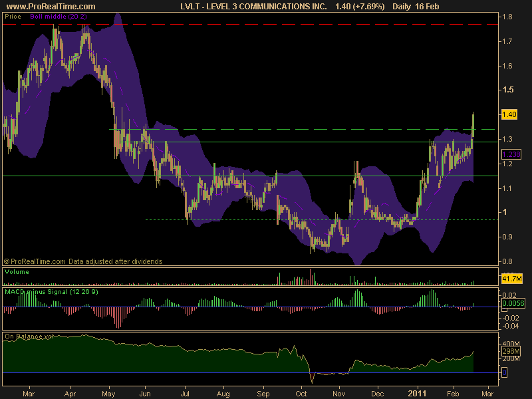This screenshot has height=399, width=532.
Task: Click the 1.1 price axis label
Action: click(507, 188)
